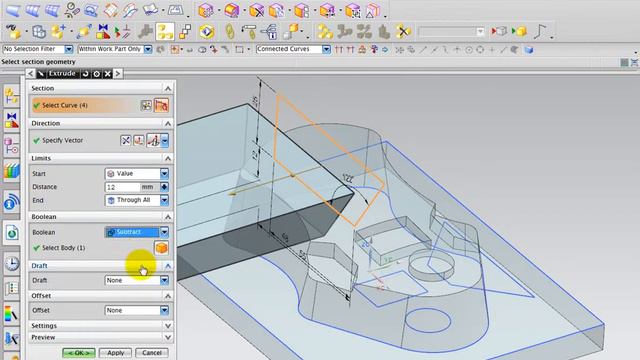The image size is (640, 360).
Task: Click the orange Select Body cube icon
Action: pyautogui.click(x=161, y=248)
